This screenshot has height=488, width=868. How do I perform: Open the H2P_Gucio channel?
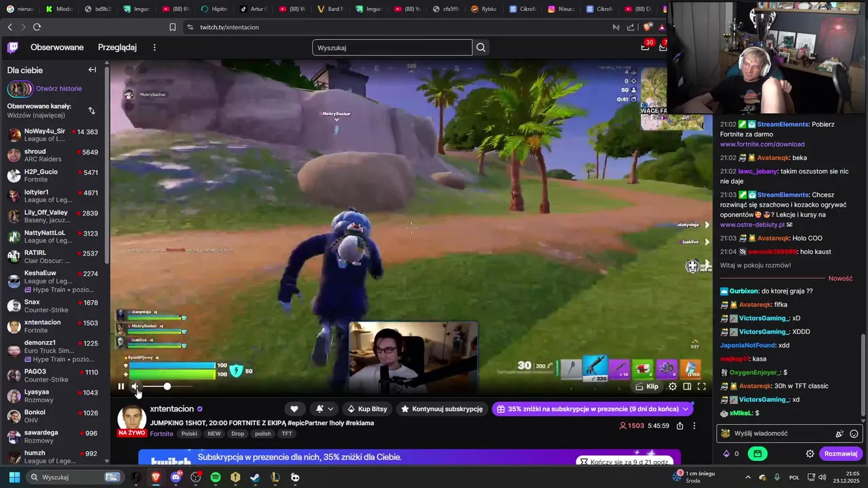coord(53,175)
